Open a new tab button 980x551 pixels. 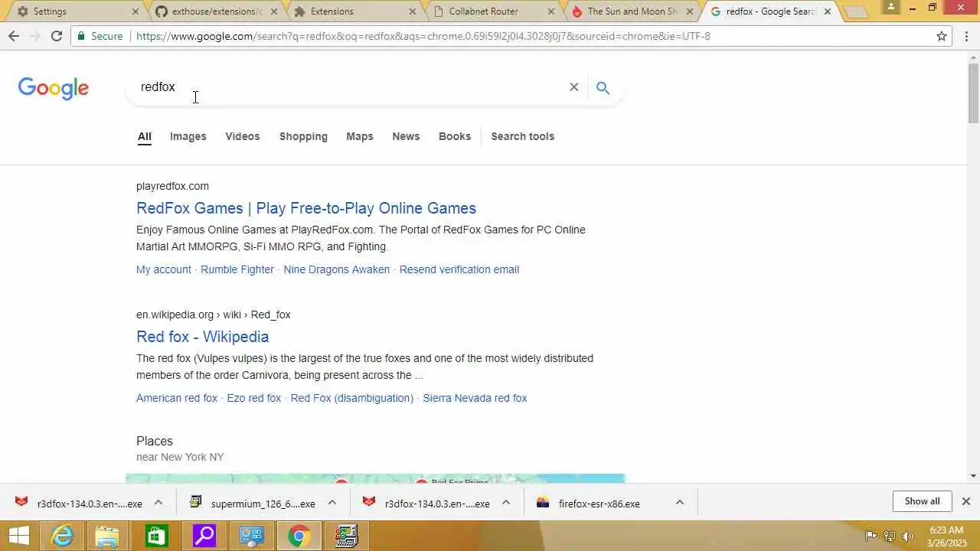855,11
